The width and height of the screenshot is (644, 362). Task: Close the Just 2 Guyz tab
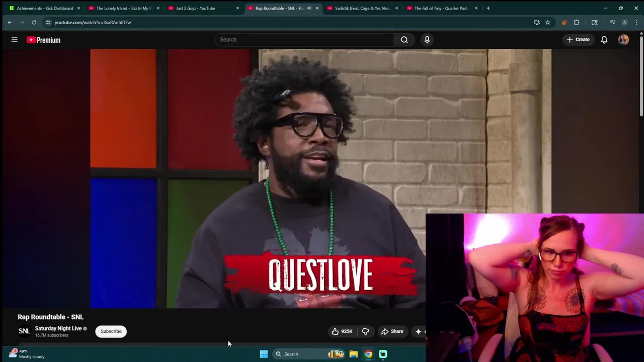[x=237, y=8]
